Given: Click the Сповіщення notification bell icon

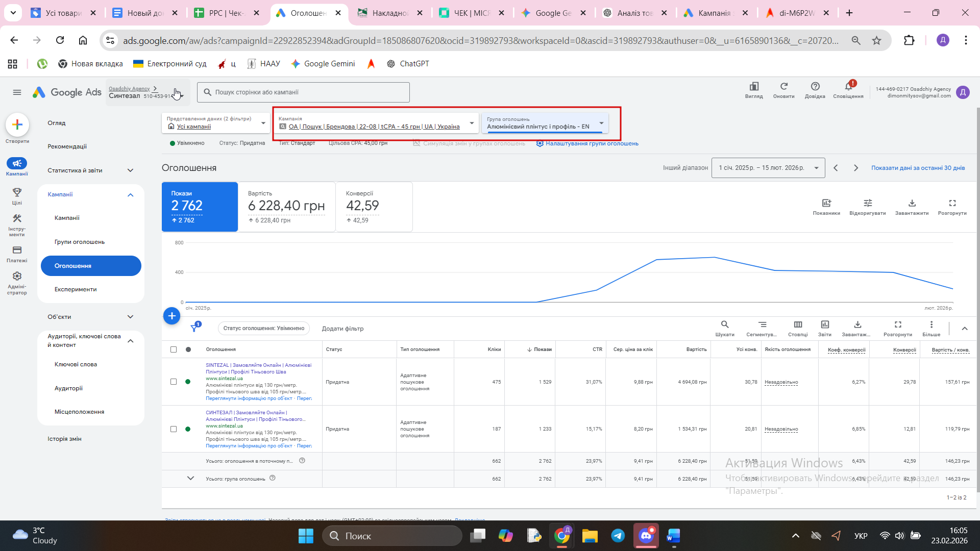Looking at the screenshot, I should pos(848,87).
